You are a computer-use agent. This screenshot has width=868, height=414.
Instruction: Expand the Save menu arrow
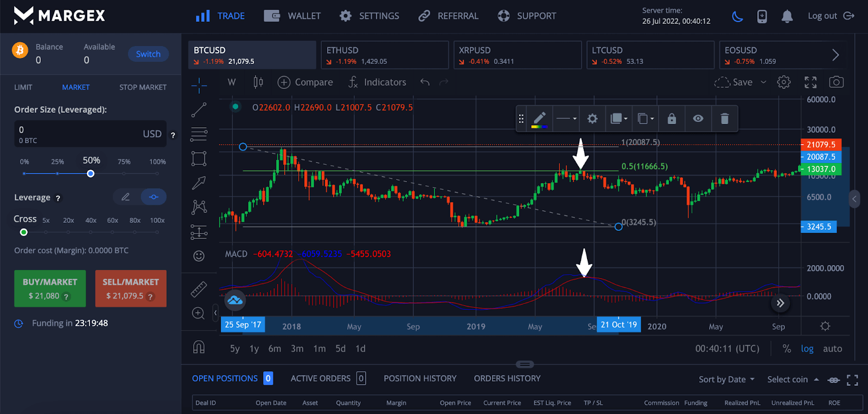tap(763, 82)
